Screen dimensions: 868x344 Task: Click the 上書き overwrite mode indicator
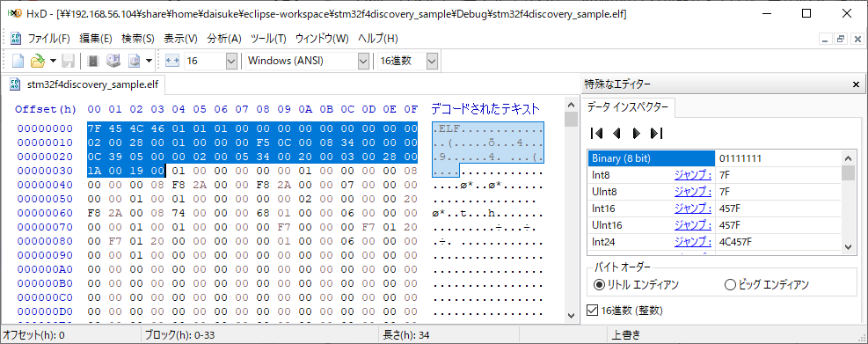pos(626,335)
